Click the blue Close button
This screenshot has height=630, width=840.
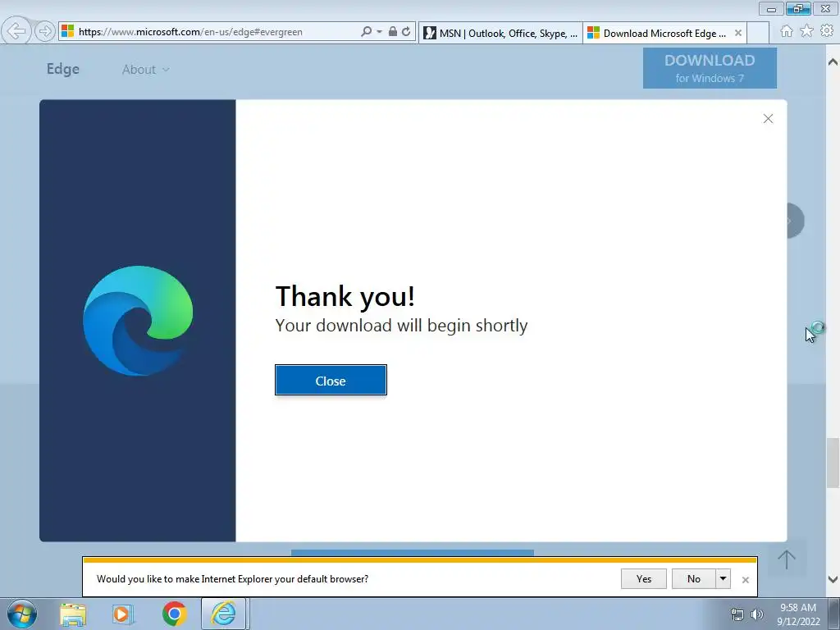click(331, 381)
